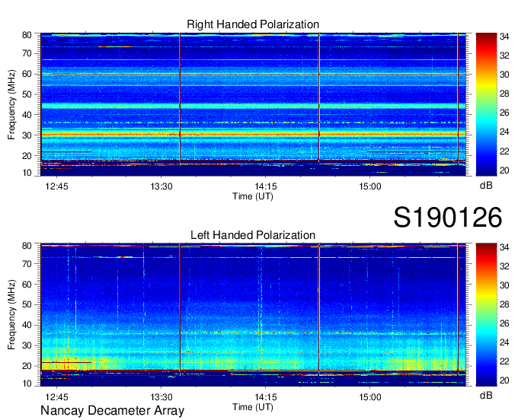Viewport: 518px width, 420px height.
Task: Click the 20 dB label on the upper colorbar
Action: (x=504, y=170)
